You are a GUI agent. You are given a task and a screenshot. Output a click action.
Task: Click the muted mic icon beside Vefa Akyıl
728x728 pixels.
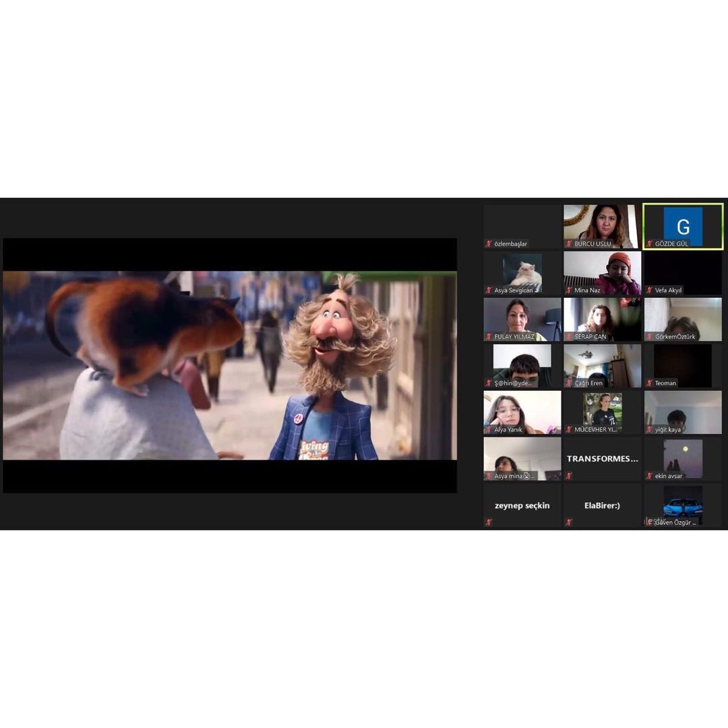(x=650, y=290)
